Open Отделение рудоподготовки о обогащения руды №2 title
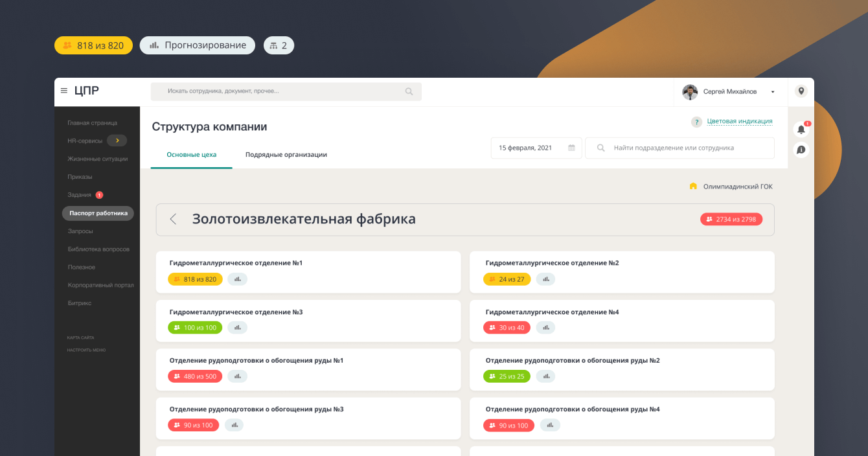This screenshot has width=868, height=456. point(573,360)
